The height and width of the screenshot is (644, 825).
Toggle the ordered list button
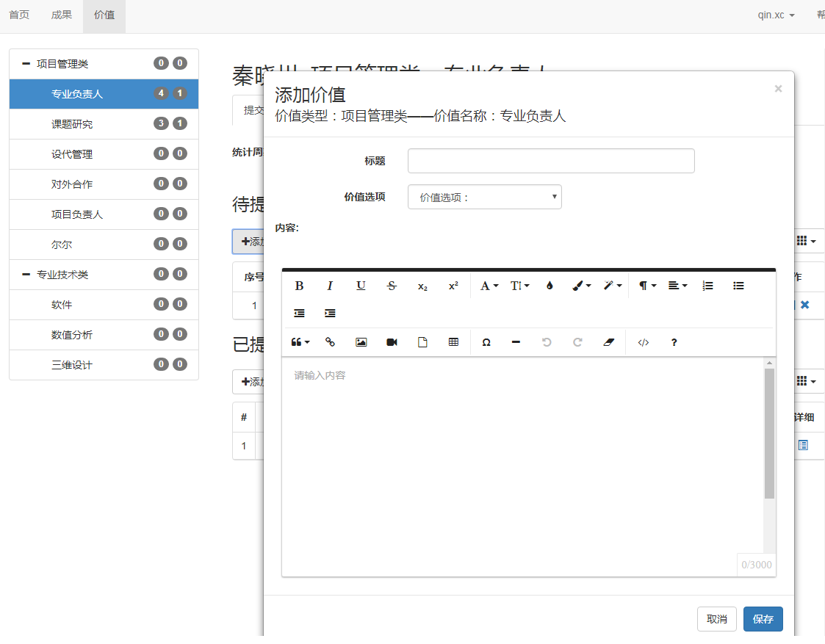[x=707, y=286]
